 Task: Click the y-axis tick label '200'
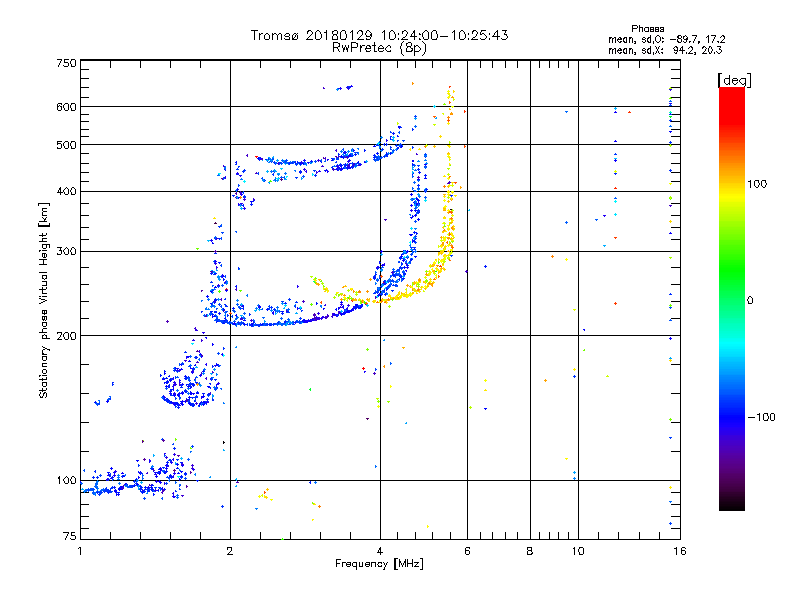(66, 336)
